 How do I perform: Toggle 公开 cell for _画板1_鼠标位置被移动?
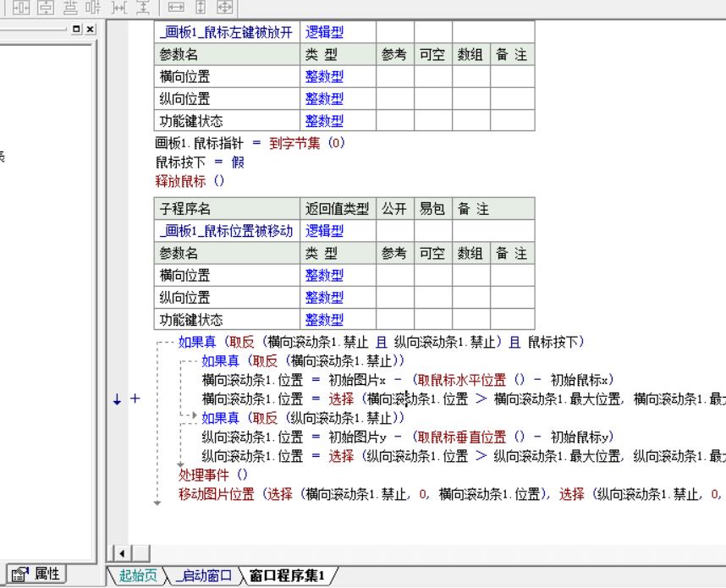[395, 231]
